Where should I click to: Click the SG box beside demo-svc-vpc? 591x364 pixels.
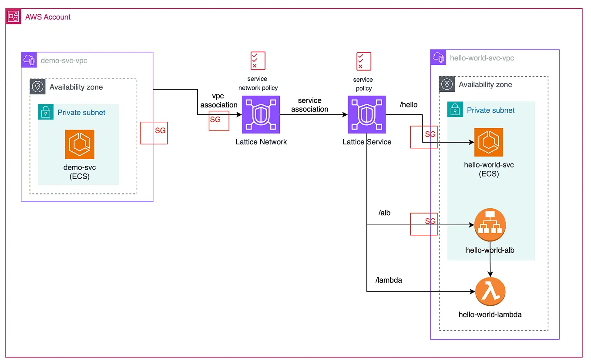[x=154, y=133]
